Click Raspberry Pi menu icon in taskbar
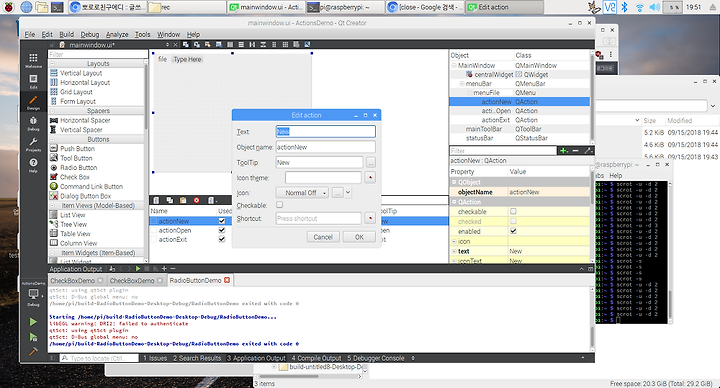The height and width of the screenshot is (388, 720). click(x=8, y=7)
